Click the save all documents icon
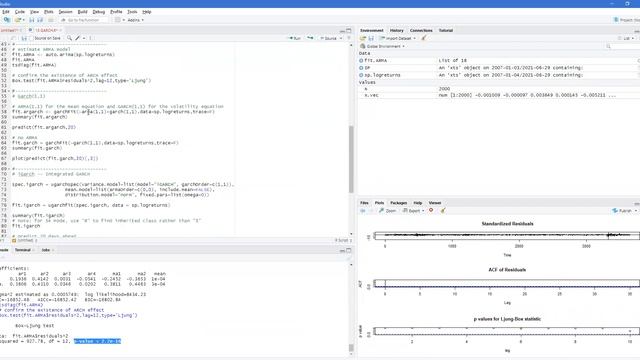The height and width of the screenshot is (360, 640). click(x=40, y=20)
